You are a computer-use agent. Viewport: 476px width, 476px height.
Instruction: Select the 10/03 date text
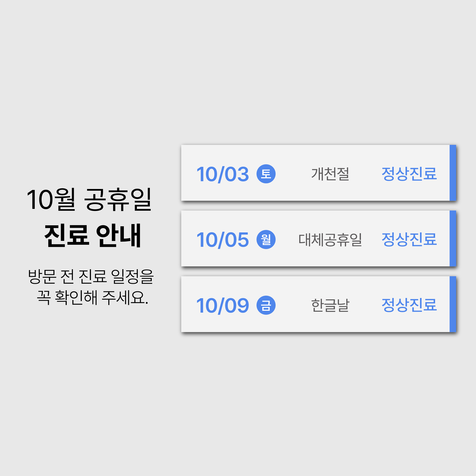click(223, 174)
